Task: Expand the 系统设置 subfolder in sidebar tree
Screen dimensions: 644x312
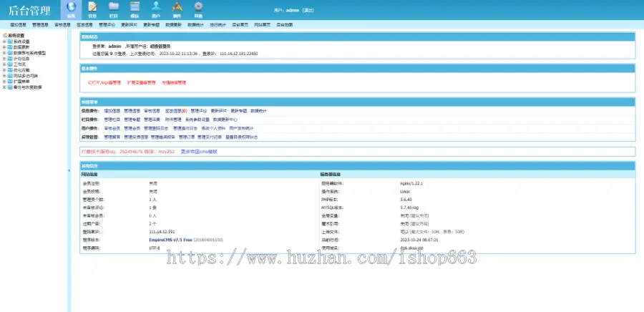Action: tap(4, 42)
